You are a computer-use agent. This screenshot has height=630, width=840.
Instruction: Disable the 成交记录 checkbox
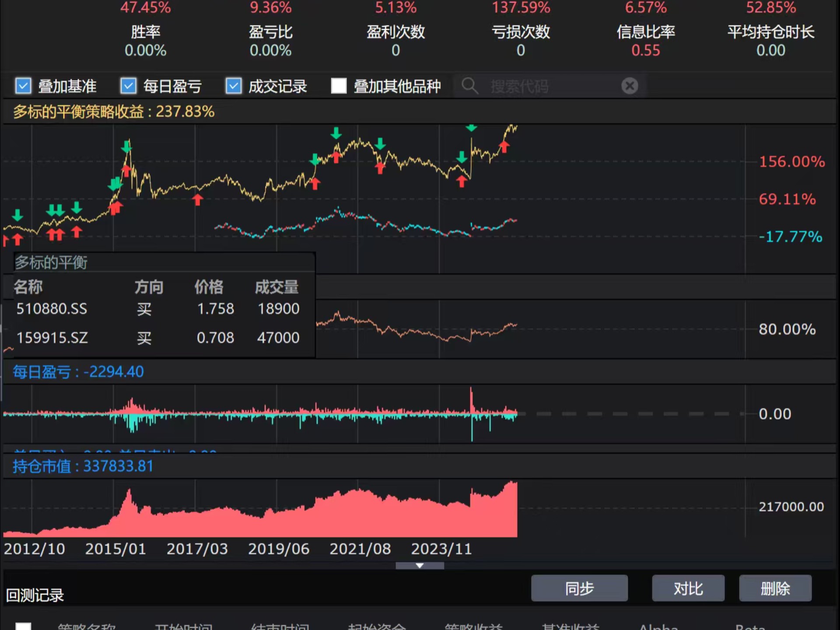234,86
